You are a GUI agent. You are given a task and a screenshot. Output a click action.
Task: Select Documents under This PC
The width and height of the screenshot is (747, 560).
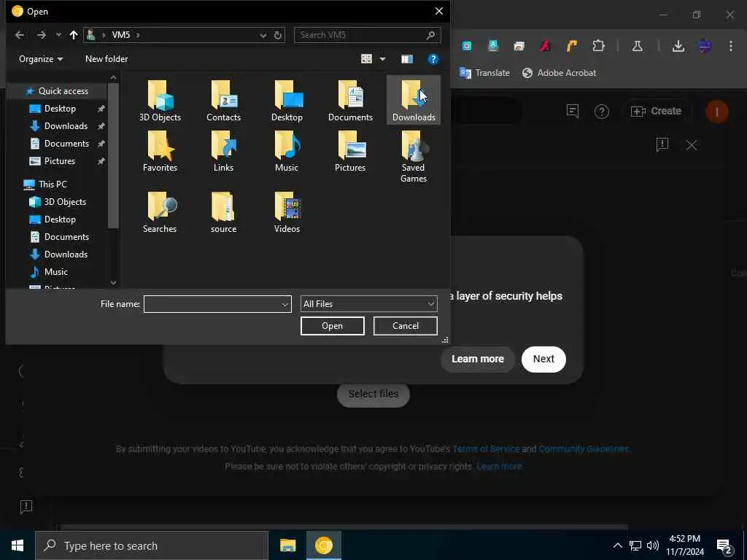(x=66, y=237)
